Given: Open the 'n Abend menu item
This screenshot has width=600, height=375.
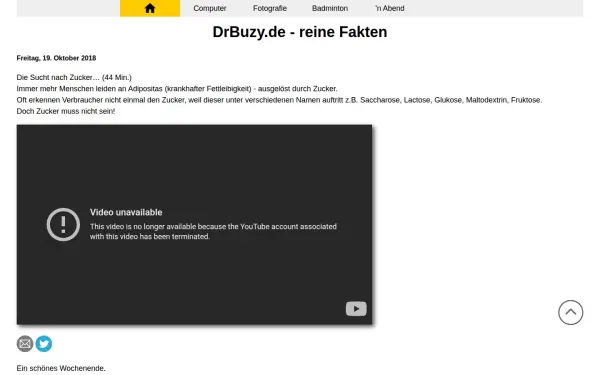Looking at the screenshot, I should tap(390, 8).
